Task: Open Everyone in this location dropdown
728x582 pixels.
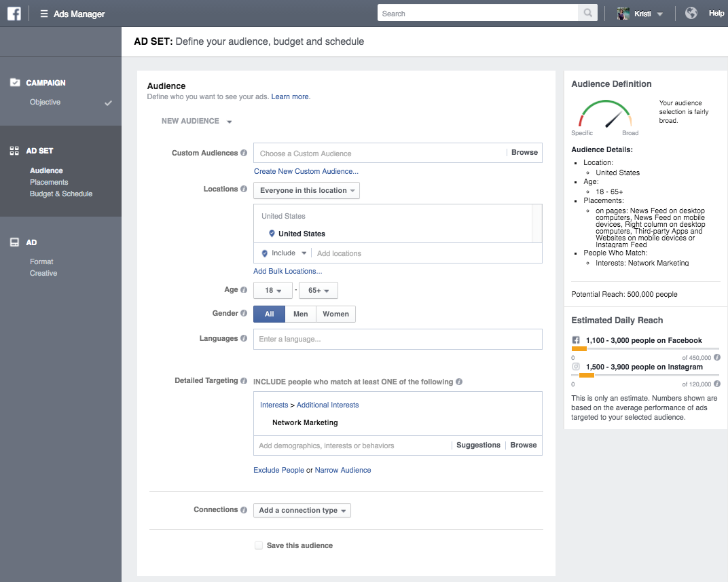Action: click(306, 190)
